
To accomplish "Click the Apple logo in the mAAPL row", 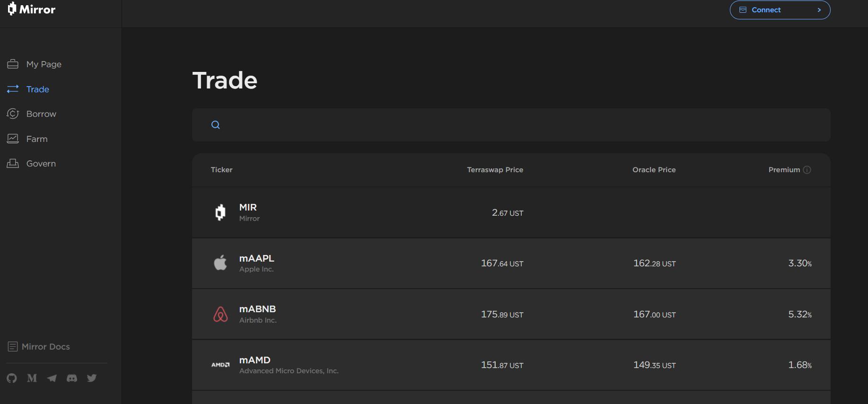I will [x=220, y=263].
